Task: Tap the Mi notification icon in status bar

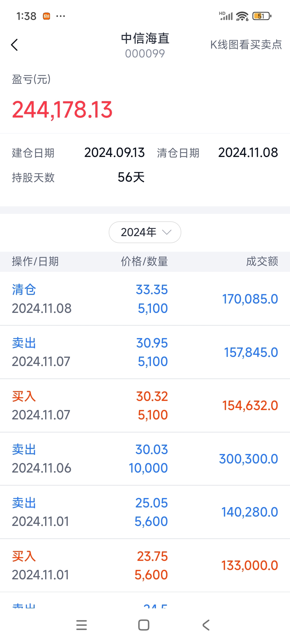Action: (47, 16)
